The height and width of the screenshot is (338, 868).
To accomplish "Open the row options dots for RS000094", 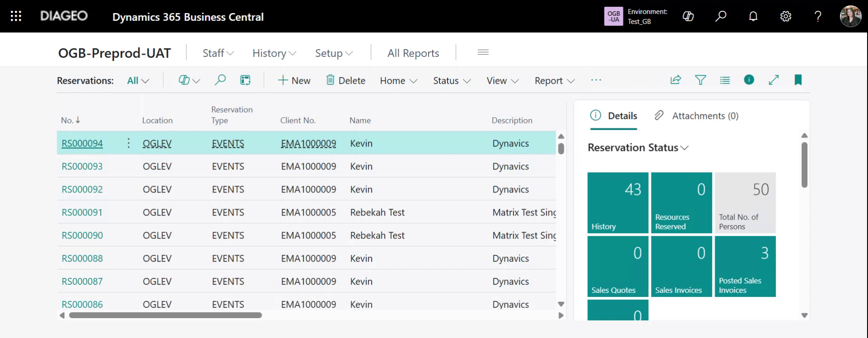I will (x=128, y=143).
